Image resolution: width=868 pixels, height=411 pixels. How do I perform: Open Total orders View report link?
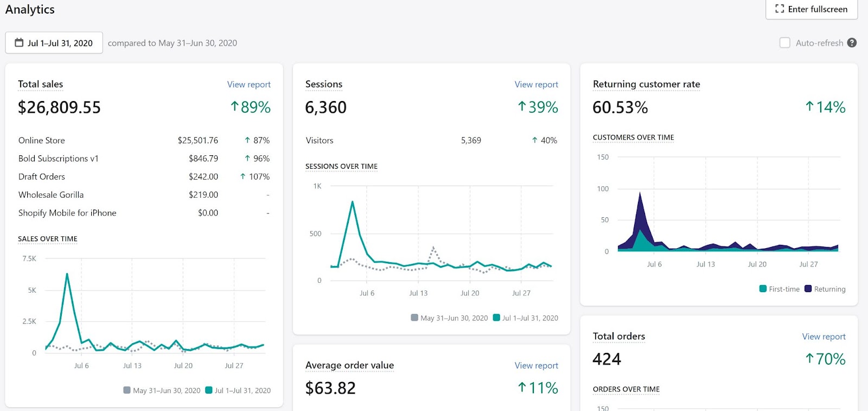pyautogui.click(x=824, y=337)
